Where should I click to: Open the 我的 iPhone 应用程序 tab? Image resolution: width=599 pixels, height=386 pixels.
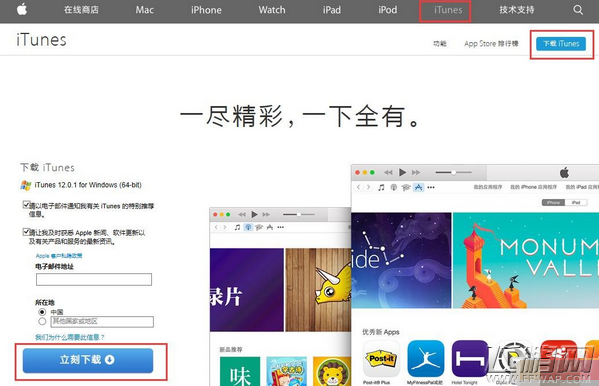point(533,187)
